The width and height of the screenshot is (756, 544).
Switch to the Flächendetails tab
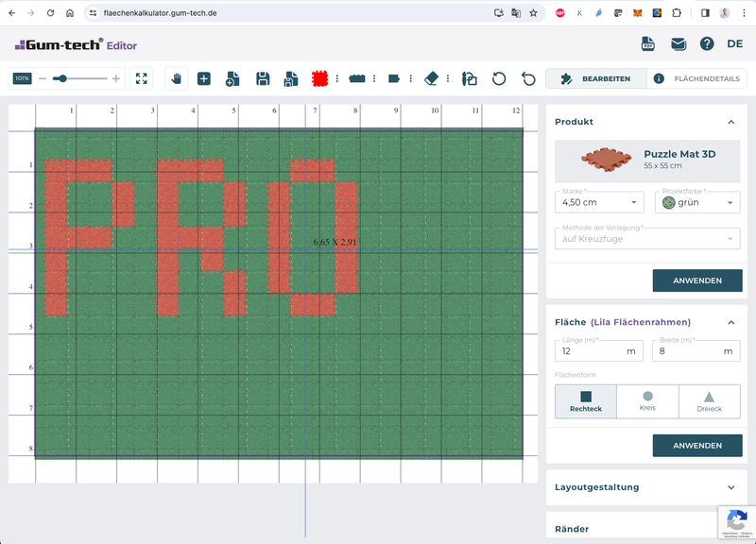click(x=696, y=78)
